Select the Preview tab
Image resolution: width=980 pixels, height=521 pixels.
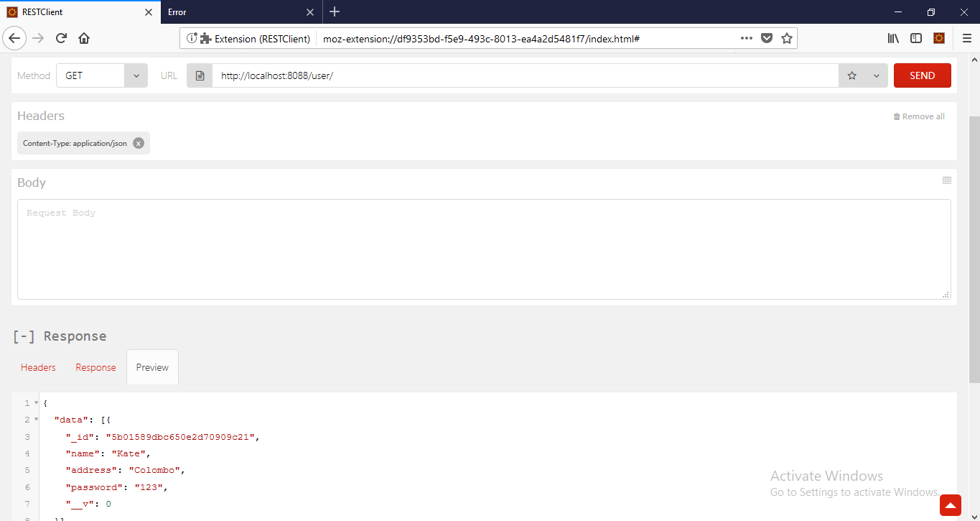click(152, 367)
